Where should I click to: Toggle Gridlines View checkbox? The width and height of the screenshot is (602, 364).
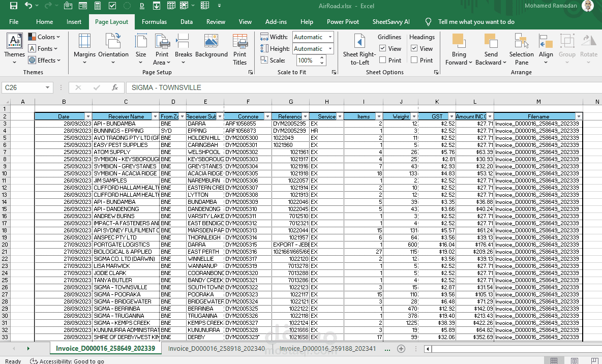(382, 48)
